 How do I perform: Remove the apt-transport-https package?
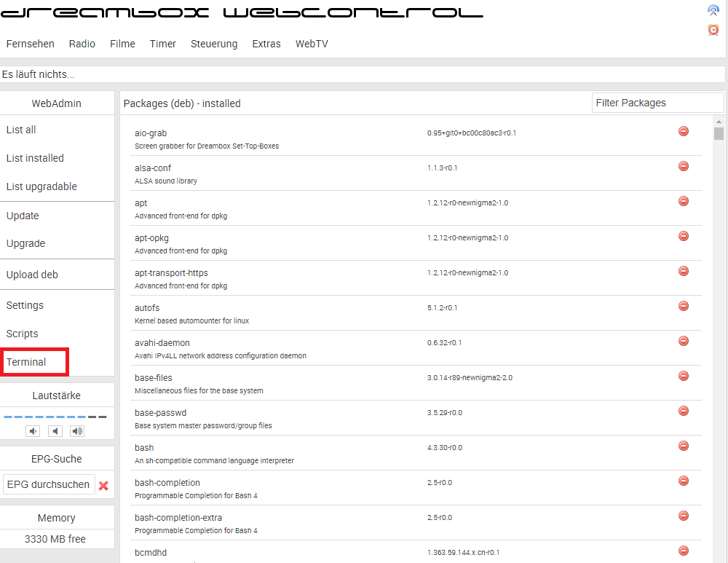pyautogui.click(x=684, y=271)
